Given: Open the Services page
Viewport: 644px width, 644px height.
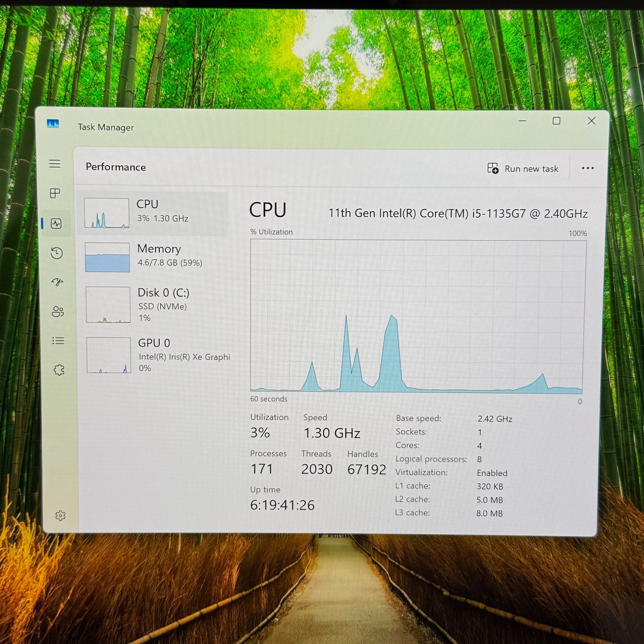Looking at the screenshot, I should click(59, 370).
